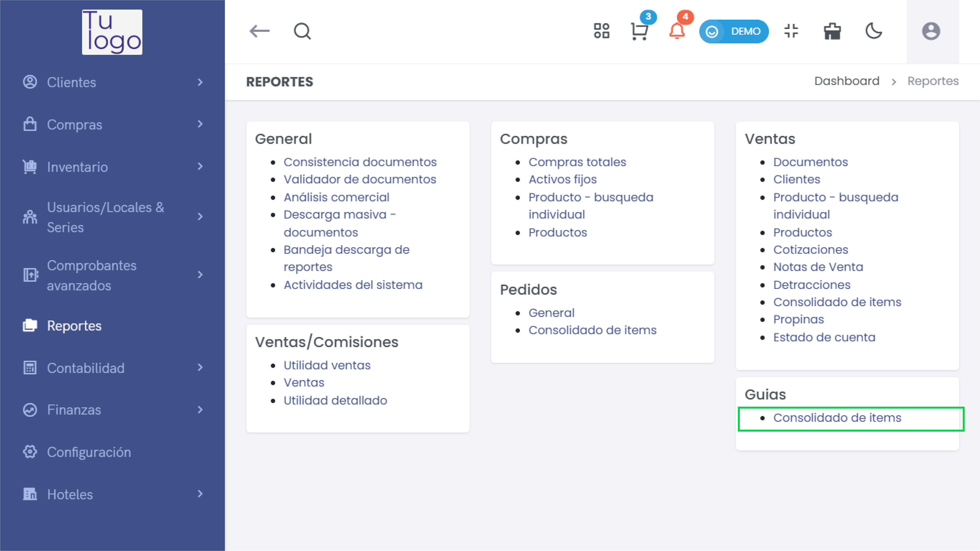The width and height of the screenshot is (980, 551).
Task: Click the user profile avatar
Action: [931, 31]
